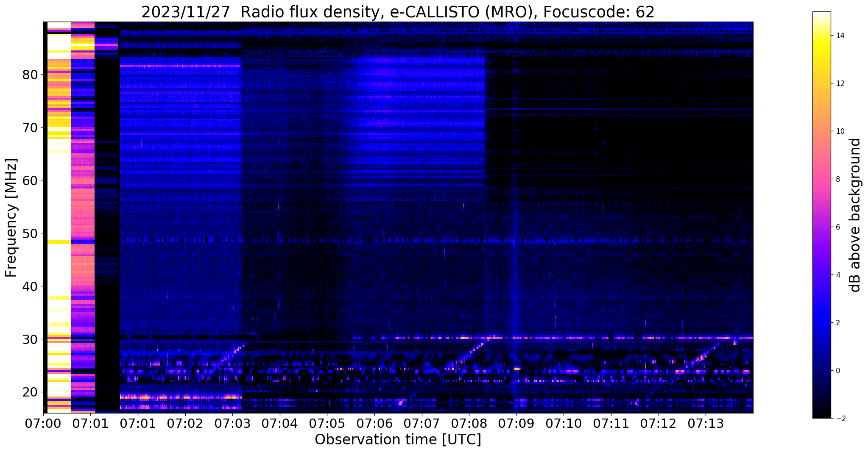This screenshot has height=452, width=868.
Task: Click the 'Frequency [MHz]' axis label
Action: 11,218
